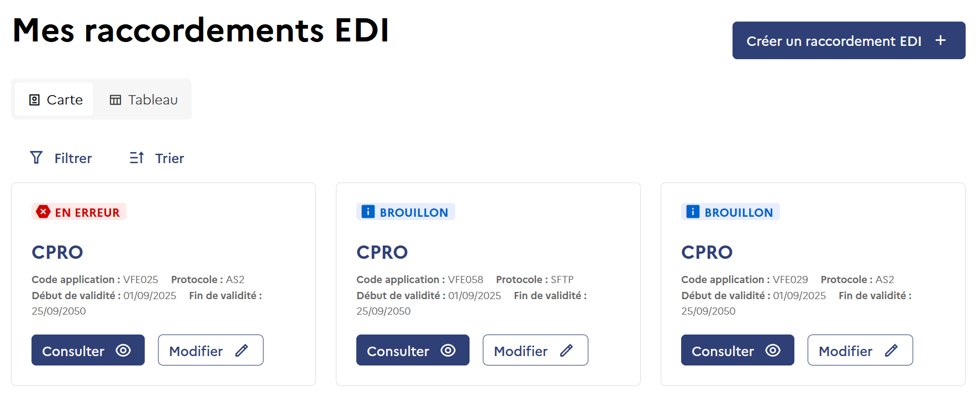
Task: Click the pencil icon on VFE058's Modifier button
Action: (567, 350)
